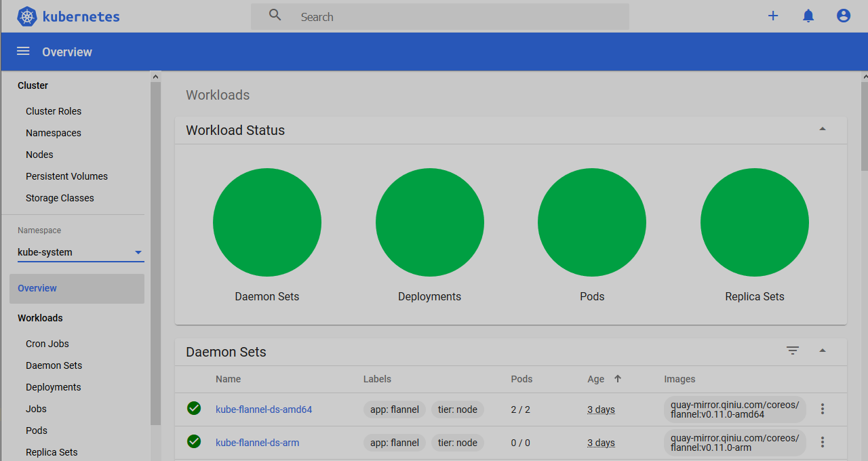Click the main page vertical scrollbar
Screen dimensions: 868x461
click(864, 127)
